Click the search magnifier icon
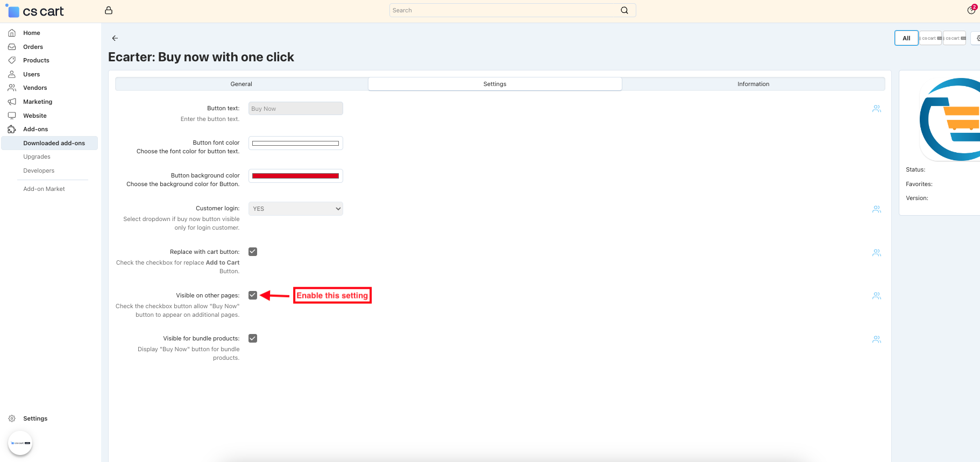This screenshot has height=462, width=980. (624, 10)
